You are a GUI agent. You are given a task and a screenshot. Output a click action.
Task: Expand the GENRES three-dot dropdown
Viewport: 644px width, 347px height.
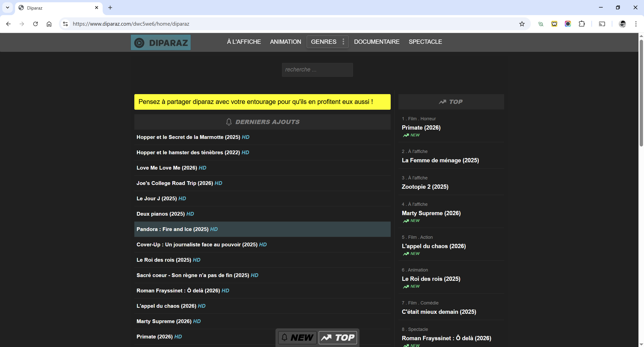pyautogui.click(x=343, y=42)
